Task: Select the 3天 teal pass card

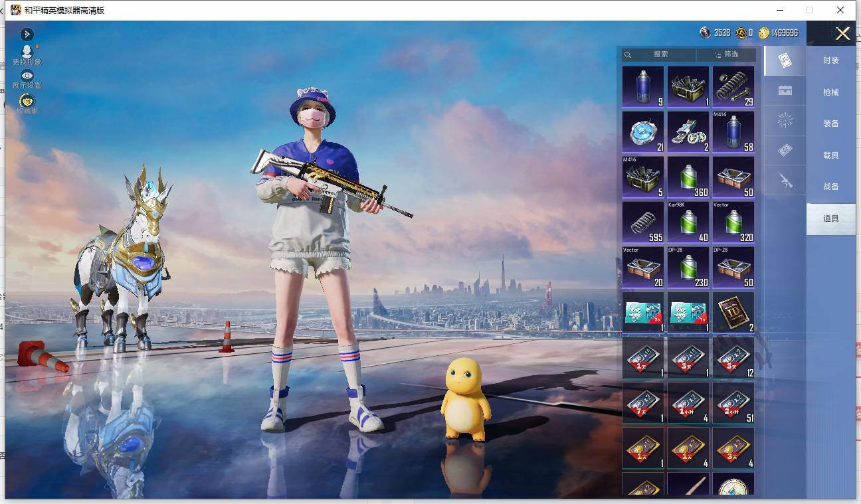Action: click(x=643, y=312)
